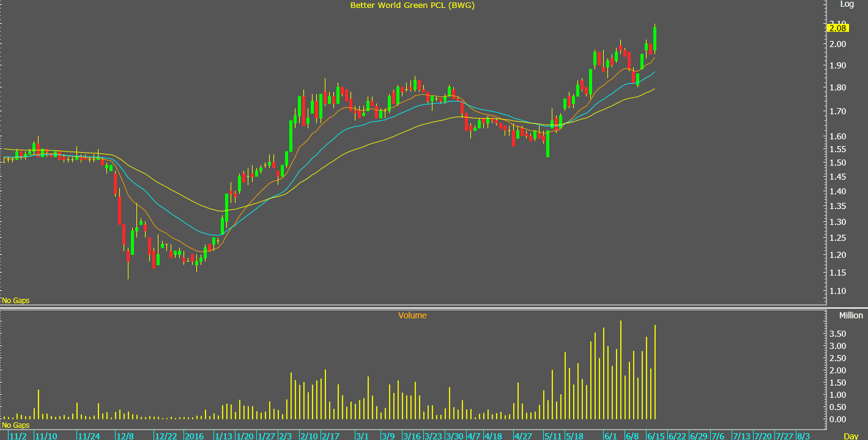Screen dimensions: 868x440
Task: Click the 1.30 price axis value
Action: [838, 222]
